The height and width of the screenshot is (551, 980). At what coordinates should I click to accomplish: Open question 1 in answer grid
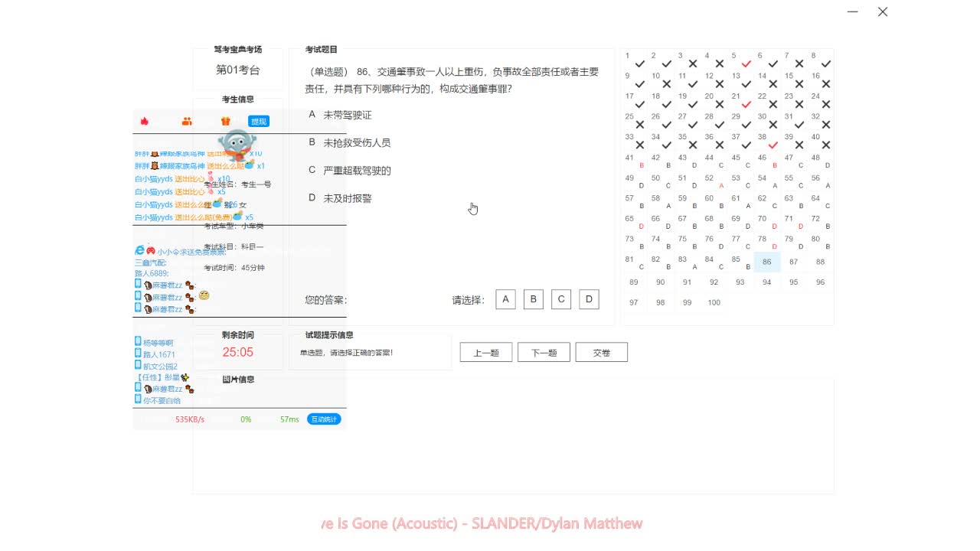pos(634,60)
